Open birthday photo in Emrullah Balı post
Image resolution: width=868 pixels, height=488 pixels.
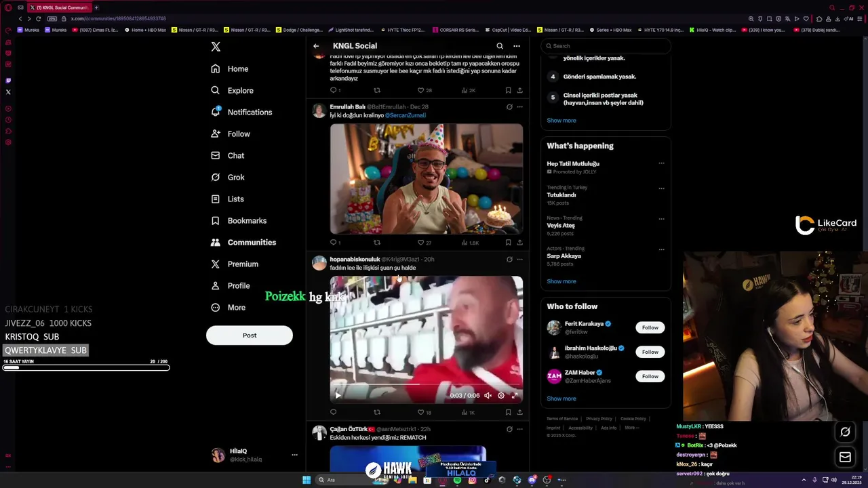tap(427, 179)
